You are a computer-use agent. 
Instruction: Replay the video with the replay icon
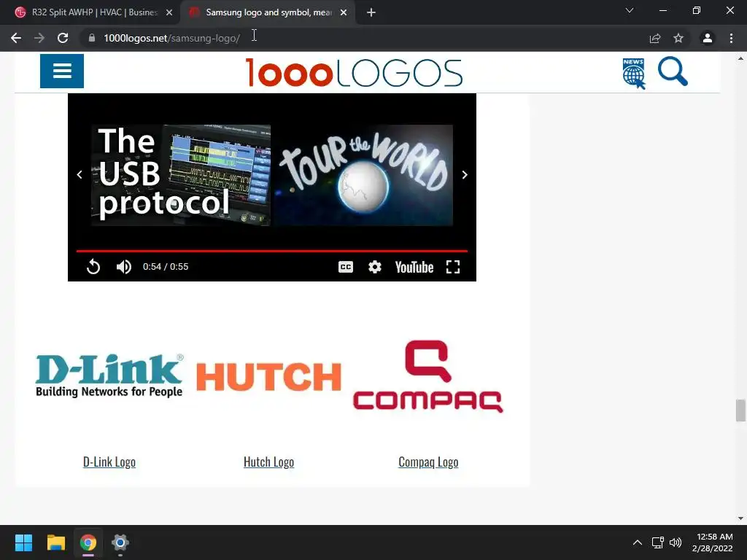coord(93,267)
